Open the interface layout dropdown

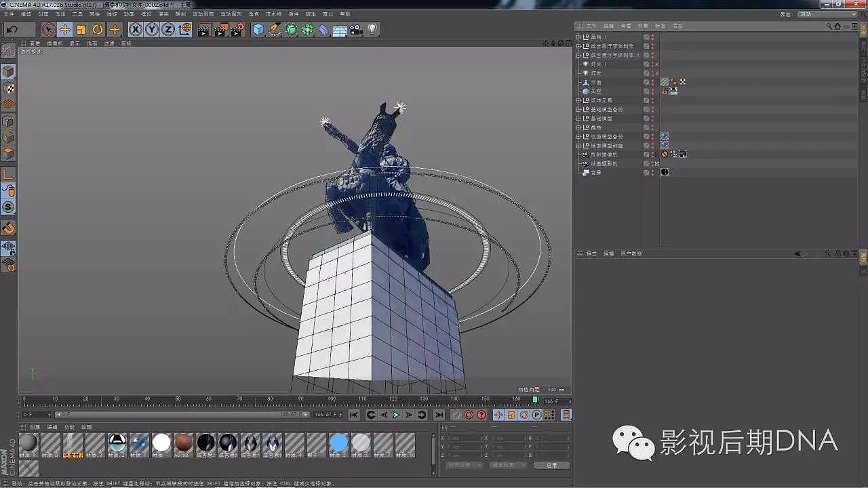coord(827,14)
